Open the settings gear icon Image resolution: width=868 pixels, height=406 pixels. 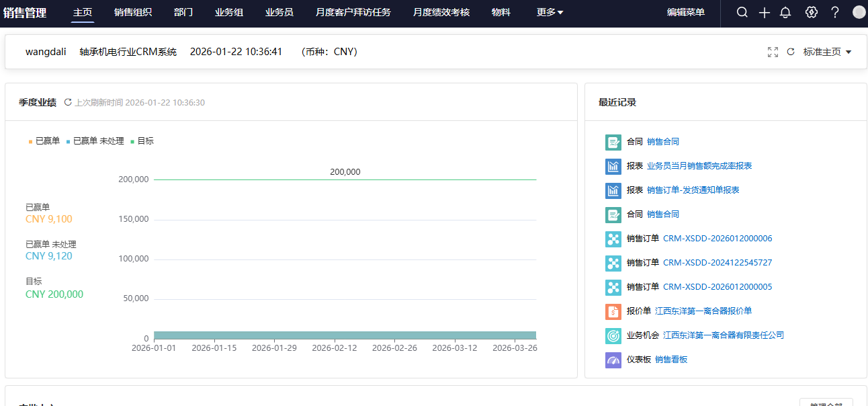point(812,12)
